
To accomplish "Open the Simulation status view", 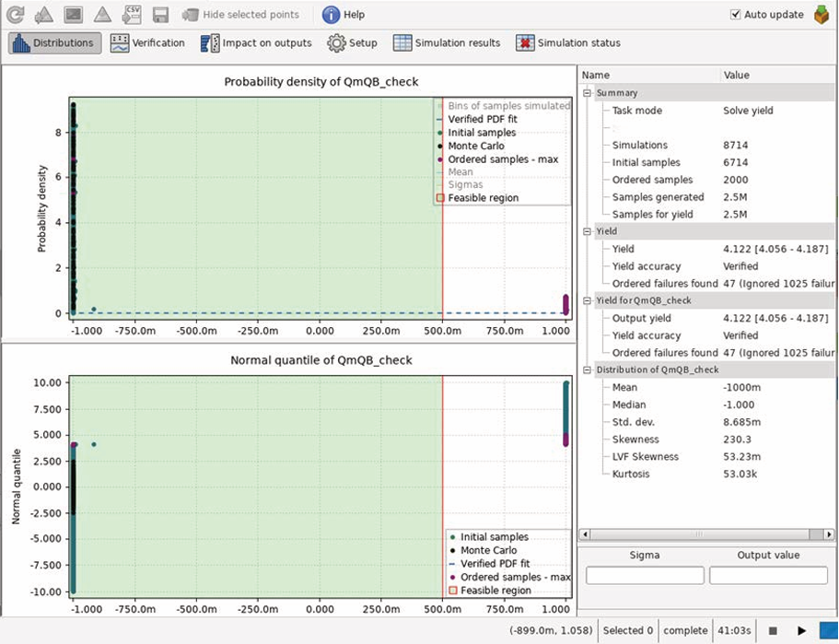I will [x=568, y=42].
